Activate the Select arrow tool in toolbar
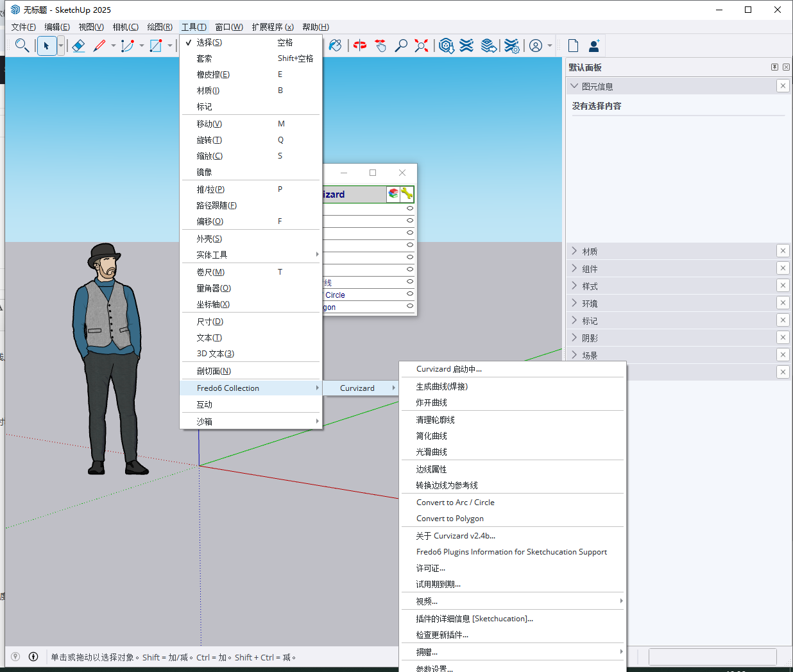 tap(47, 46)
